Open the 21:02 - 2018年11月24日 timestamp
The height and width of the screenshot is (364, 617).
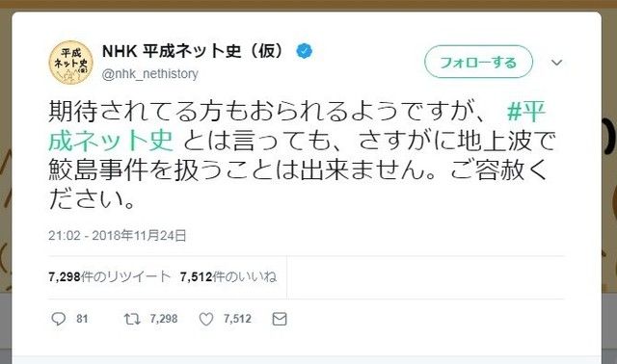(x=118, y=236)
